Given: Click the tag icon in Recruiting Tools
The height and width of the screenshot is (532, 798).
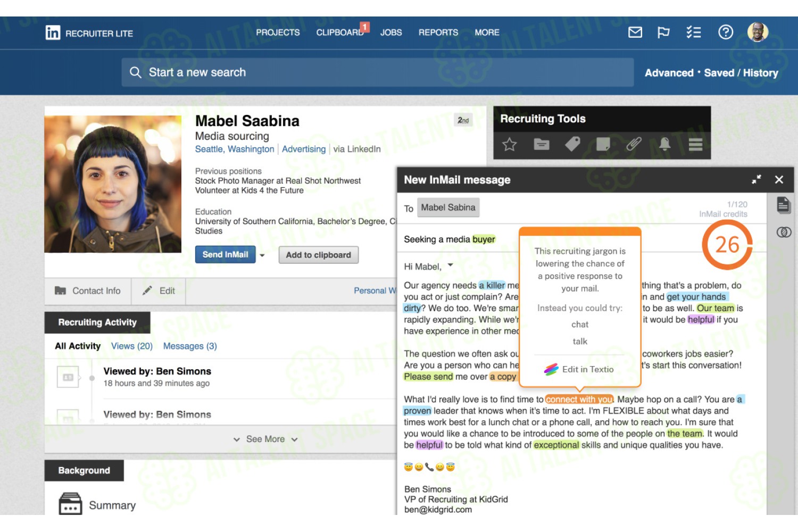Looking at the screenshot, I should (x=572, y=144).
